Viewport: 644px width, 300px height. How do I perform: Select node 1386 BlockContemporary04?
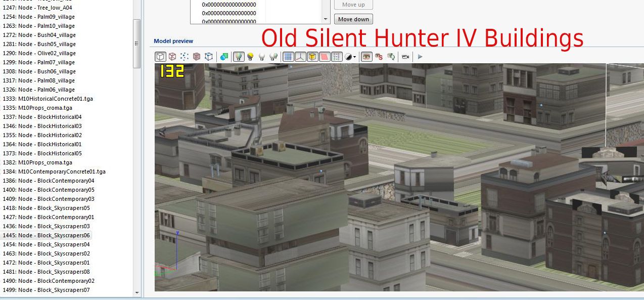[49, 181]
